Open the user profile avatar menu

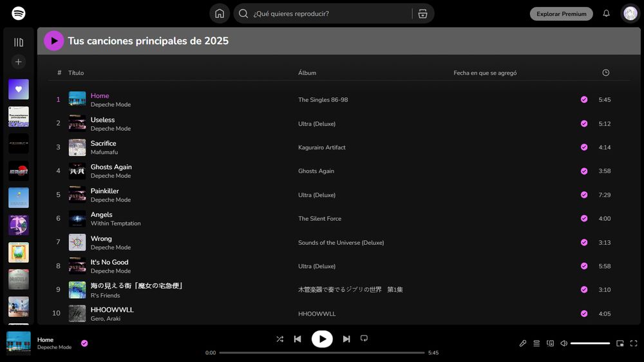click(630, 14)
